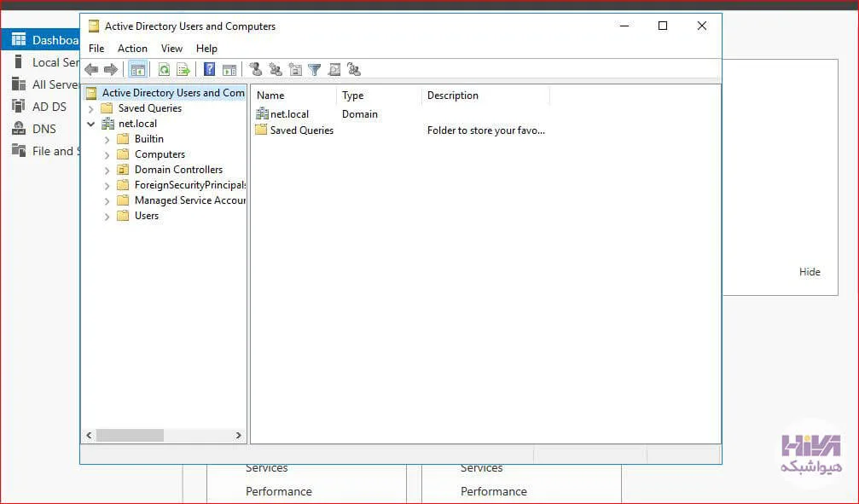Click the Dashboard icon in Server Manager

point(19,39)
